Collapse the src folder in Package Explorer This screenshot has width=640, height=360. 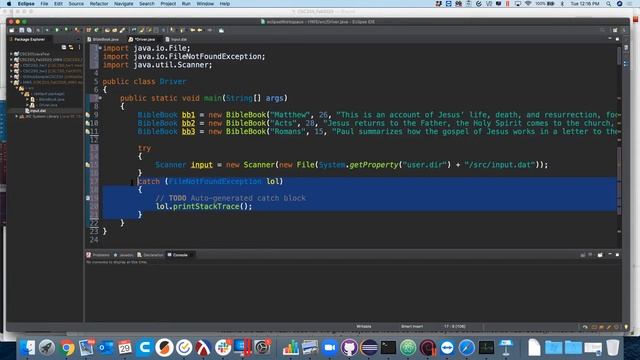coord(17,88)
